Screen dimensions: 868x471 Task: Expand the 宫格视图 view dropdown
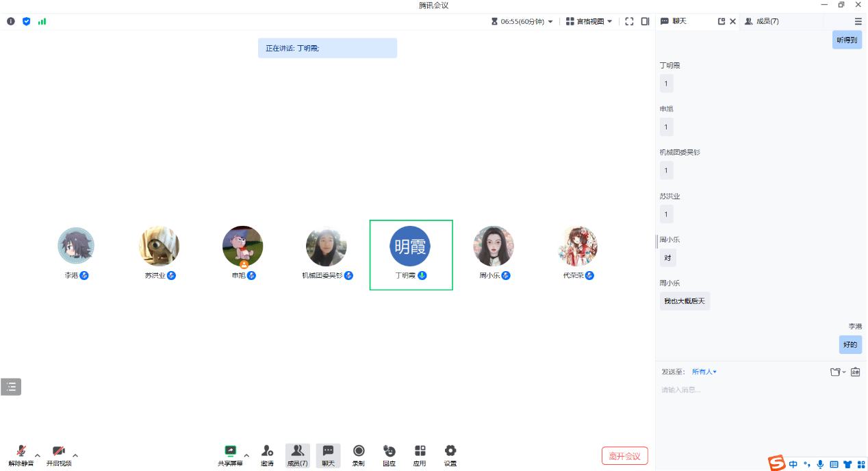[x=589, y=21]
